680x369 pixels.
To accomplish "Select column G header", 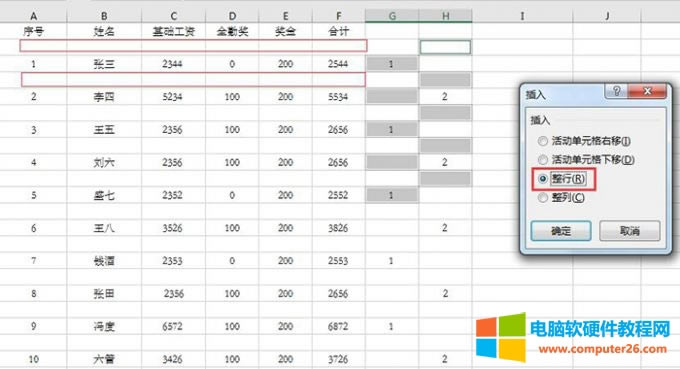I will point(392,16).
